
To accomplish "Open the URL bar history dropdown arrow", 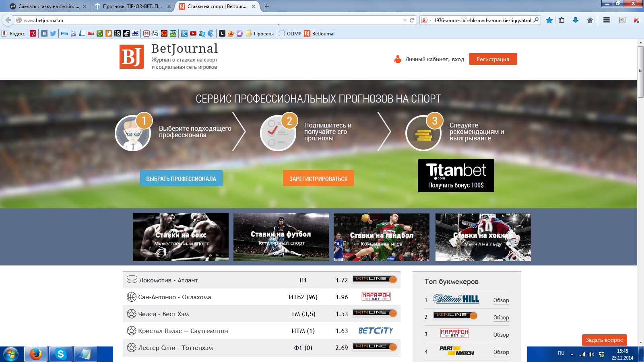I will [405, 20].
